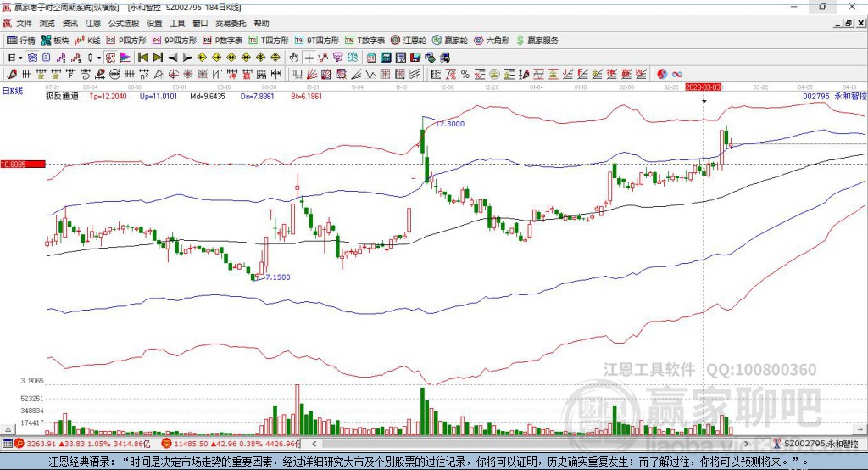This screenshot has width=868, height=470.
Task: Launch the 赢家轮 wheel tool
Action: tap(450, 41)
